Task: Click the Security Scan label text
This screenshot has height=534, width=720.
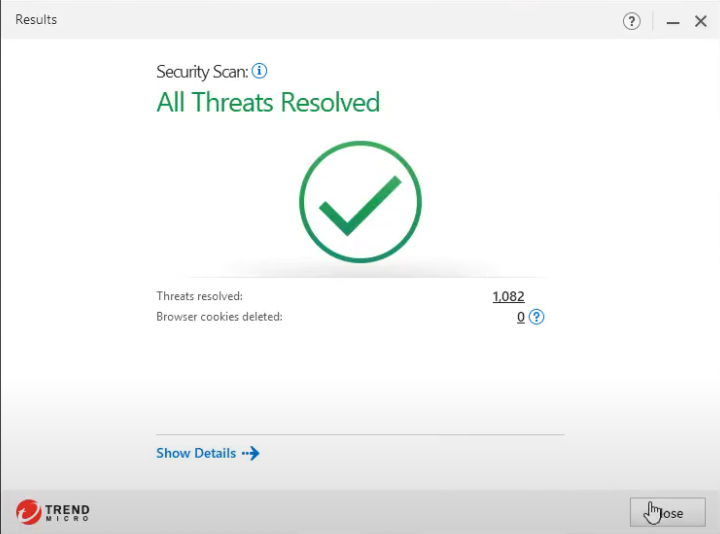Action: (x=202, y=71)
